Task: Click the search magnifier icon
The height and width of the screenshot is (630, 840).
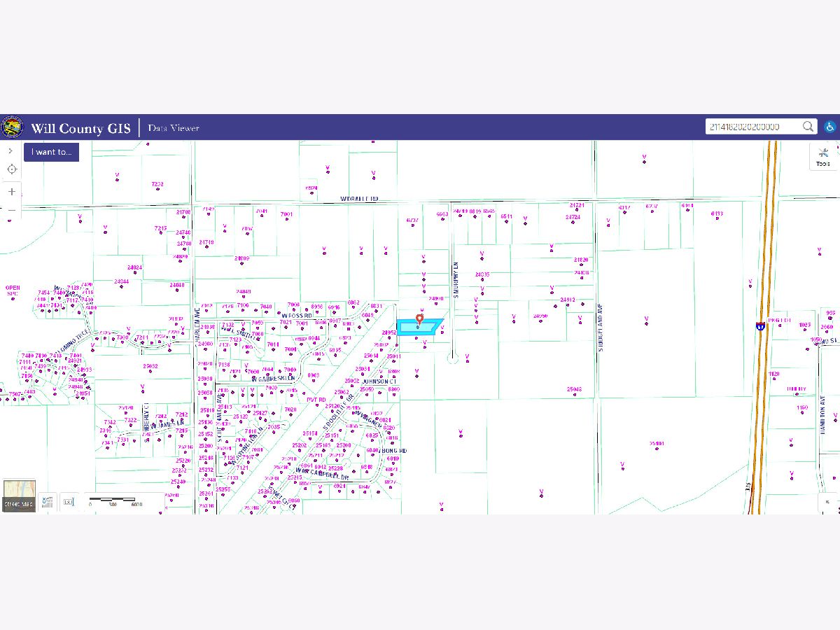Action: pos(808,127)
